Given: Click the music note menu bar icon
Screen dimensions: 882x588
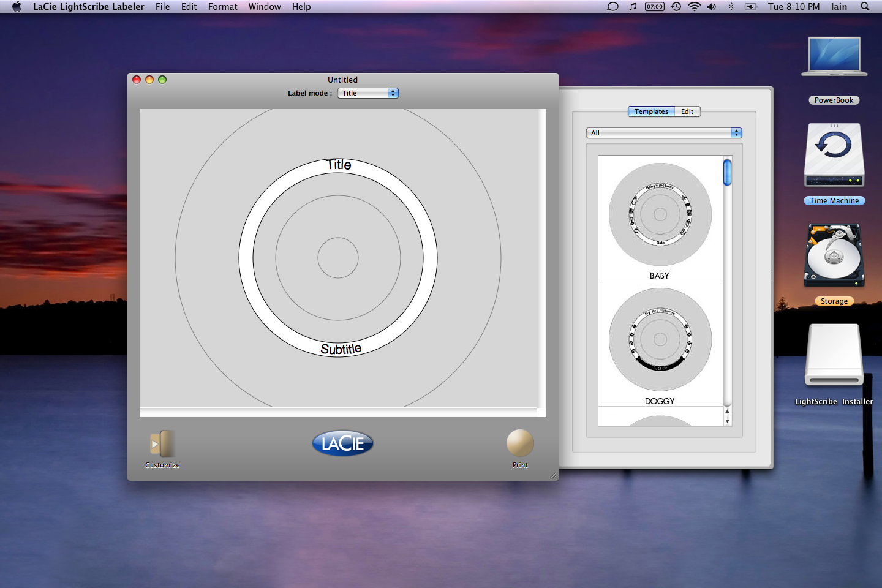Looking at the screenshot, I should (x=633, y=7).
